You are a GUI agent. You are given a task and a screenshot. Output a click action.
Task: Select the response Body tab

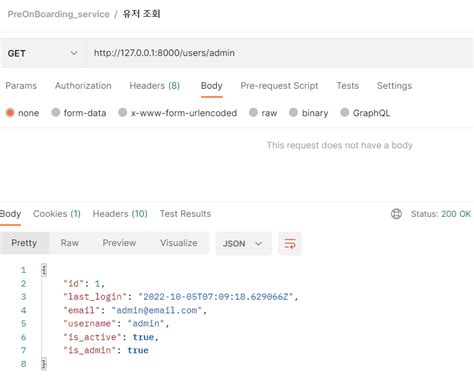[x=10, y=214]
